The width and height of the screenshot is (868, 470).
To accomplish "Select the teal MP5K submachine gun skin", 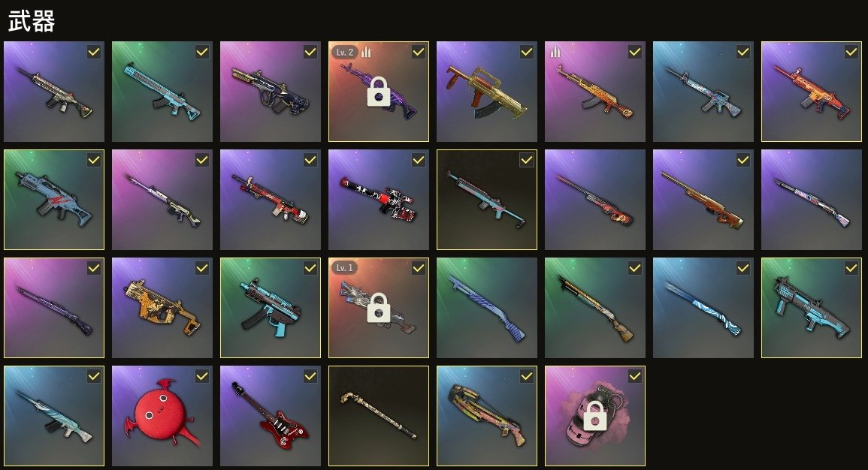I will (x=270, y=308).
